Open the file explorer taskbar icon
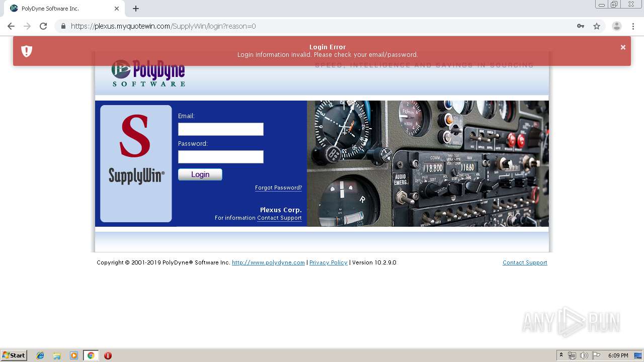 point(57,355)
